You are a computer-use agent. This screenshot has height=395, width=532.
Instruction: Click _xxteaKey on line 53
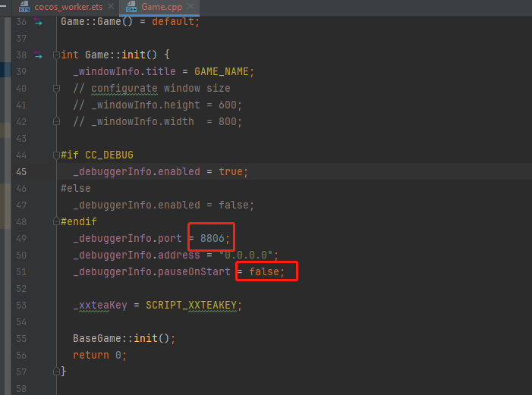click(100, 305)
